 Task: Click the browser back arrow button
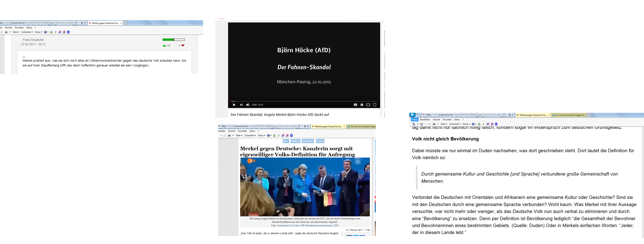pyautogui.click(x=413, y=115)
